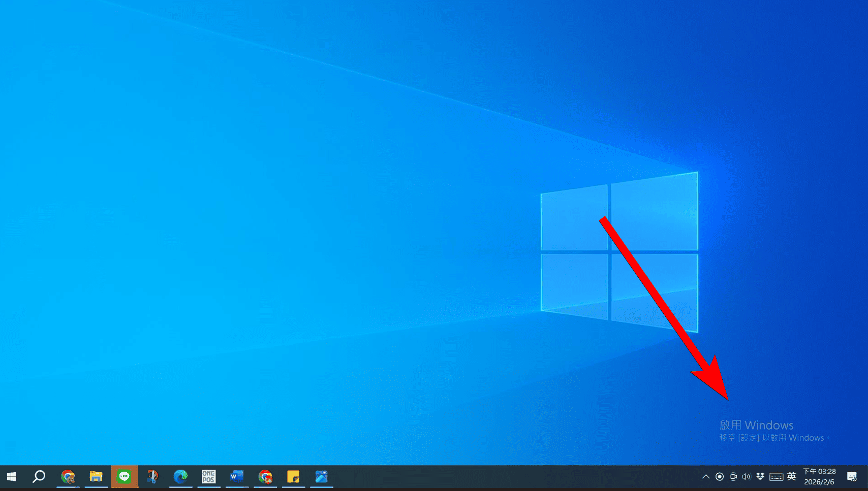Expand hidden system tray icons
Viewport: 868px width, 491px height.
(706, 477)
